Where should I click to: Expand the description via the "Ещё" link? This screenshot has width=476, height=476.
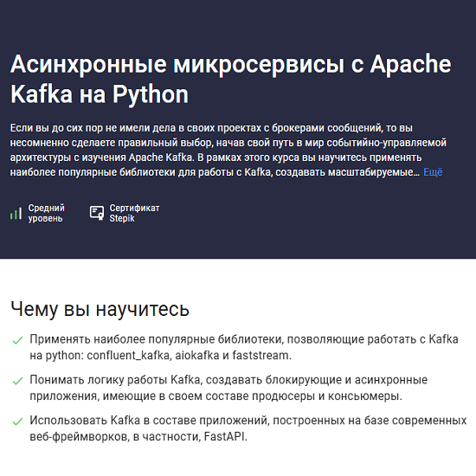[x=433, y=172]
